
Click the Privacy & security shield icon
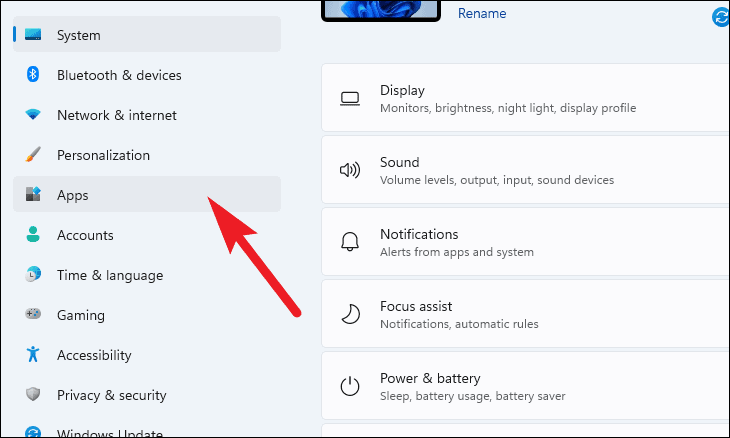click(33, 394)
